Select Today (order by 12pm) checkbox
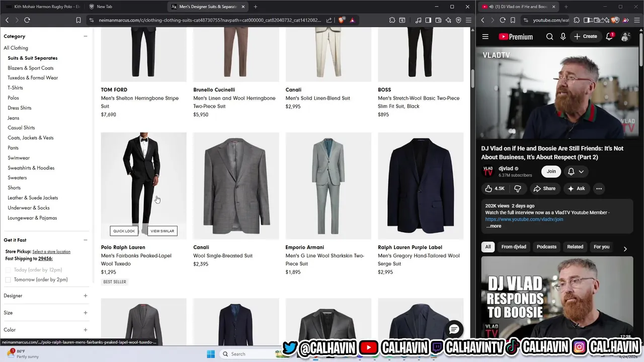Viewport: 644px width, 362px height. click(x=8, y=270)
